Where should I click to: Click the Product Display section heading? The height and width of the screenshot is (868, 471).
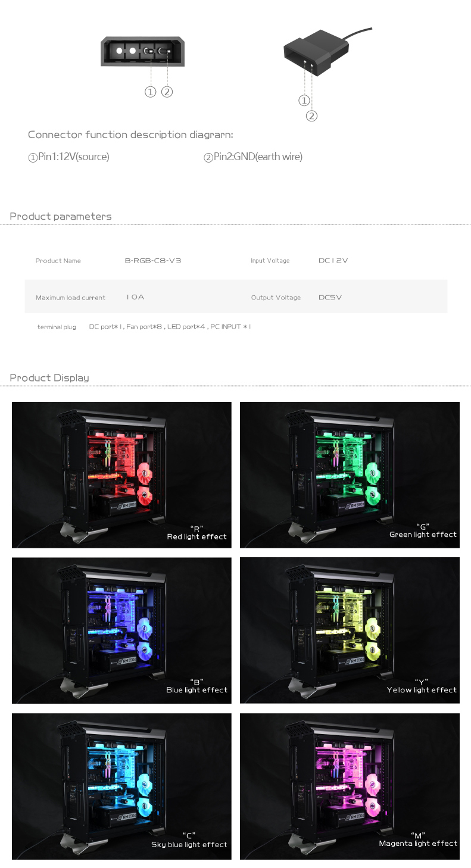click(x=49, y=377)
